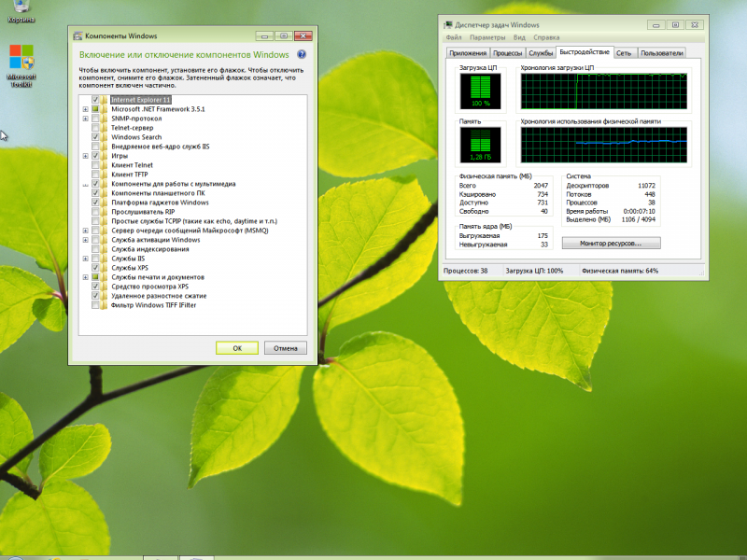This screenshot has height=560, width=747.
Task: Disable the Платформа гаджетов Windows checkbox
Action: pyautogui.click(x=95, y=203)
